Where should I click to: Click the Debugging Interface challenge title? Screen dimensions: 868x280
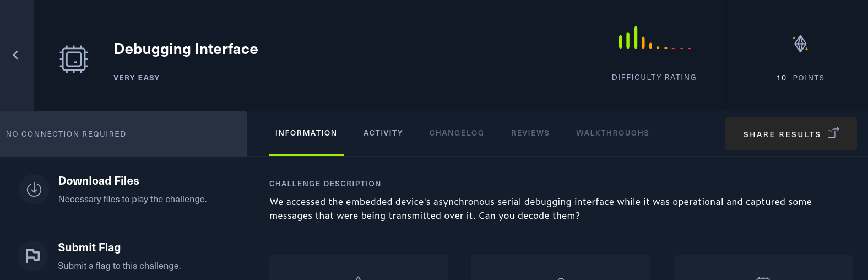186,49
